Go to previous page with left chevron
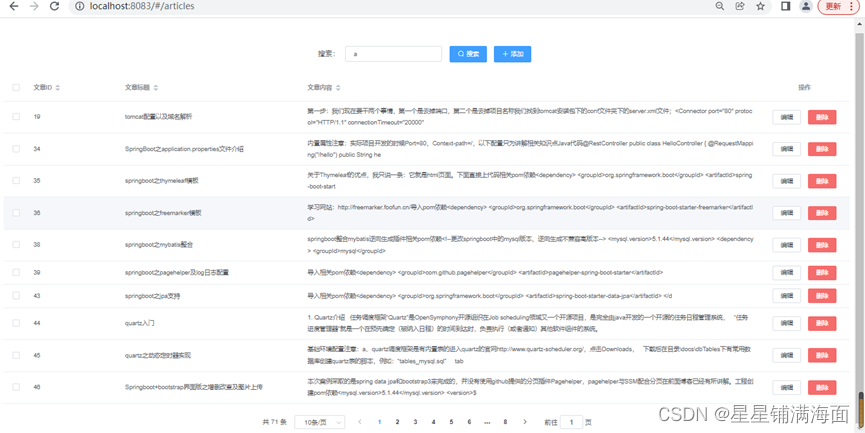The height and width of the screenshot is (433, 865). 360,422
